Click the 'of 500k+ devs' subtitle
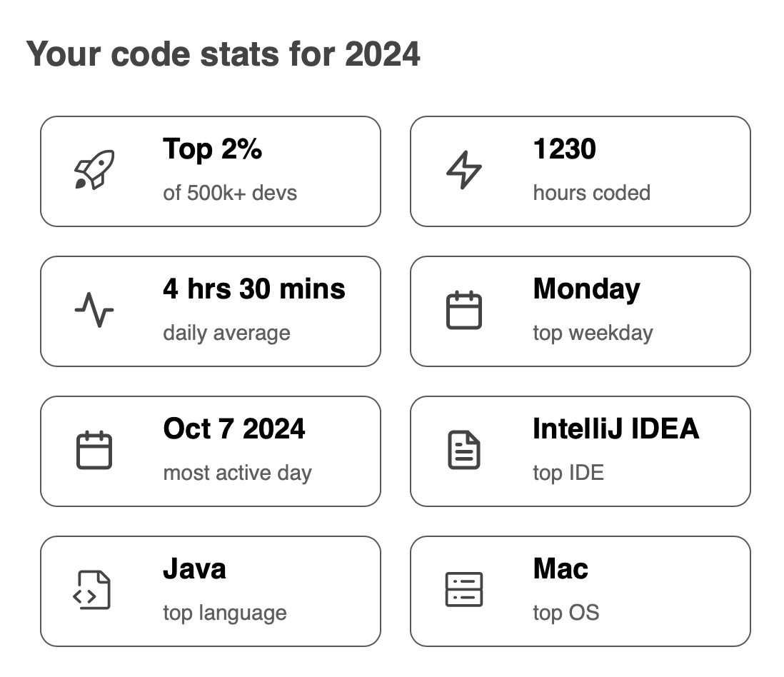 pos(230,193)
